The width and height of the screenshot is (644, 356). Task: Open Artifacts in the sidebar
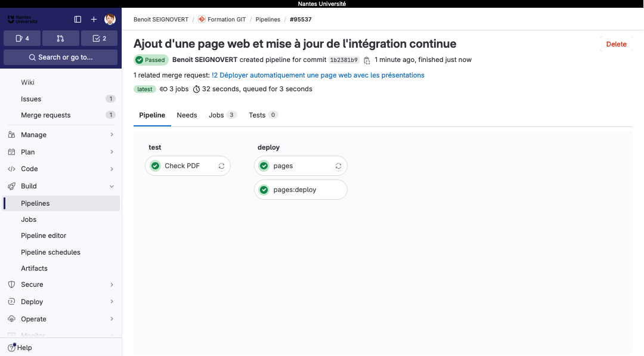(61, 268)
